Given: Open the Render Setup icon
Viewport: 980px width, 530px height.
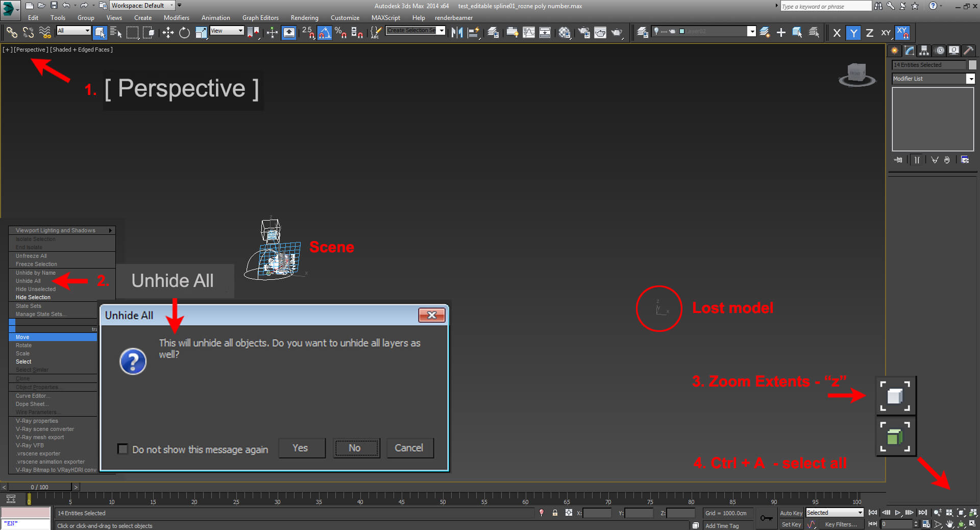Looking at the screenshot, I should pyautogui.click(x=583, y=33).
